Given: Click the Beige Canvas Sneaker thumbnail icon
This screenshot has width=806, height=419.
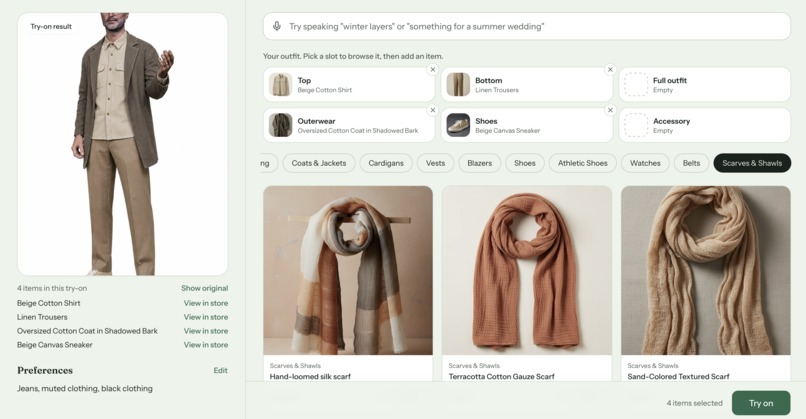Looking at the screenshot, I should [x=458, y=125].
